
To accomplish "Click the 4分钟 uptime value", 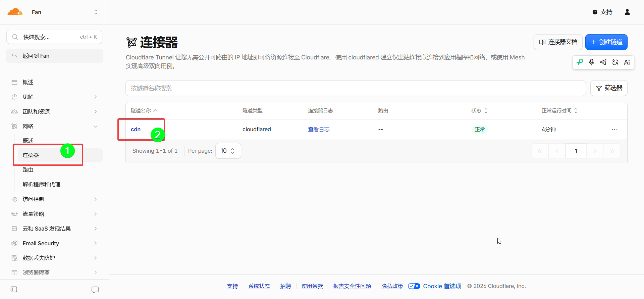I will [549, 130].
